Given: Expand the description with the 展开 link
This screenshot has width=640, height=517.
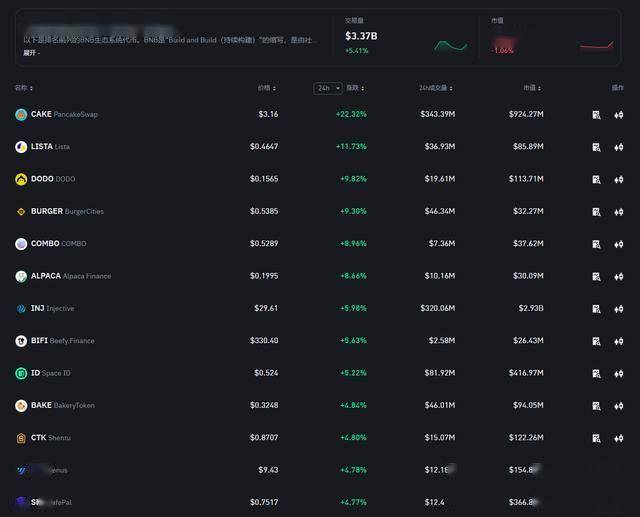Looking at the screenshot, I should click(31, 53).
